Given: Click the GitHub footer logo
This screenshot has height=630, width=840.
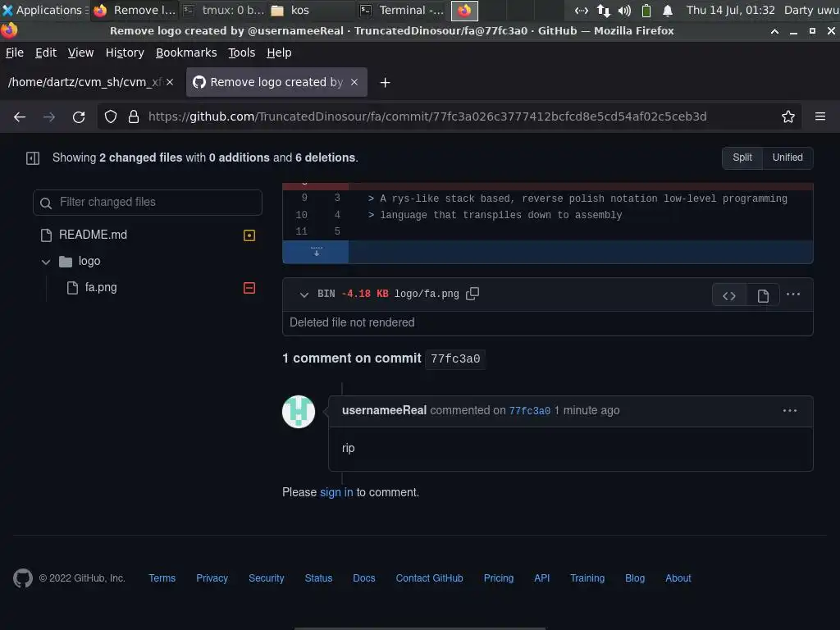Looking at the screenshot, I should coord(22,578).
